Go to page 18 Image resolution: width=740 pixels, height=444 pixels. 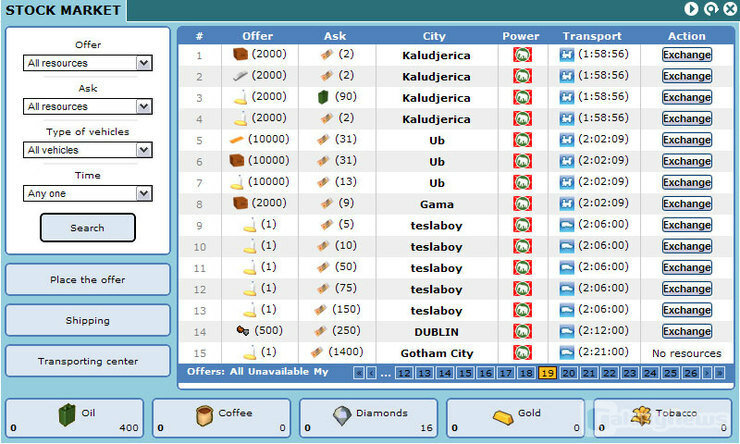tap(526, 373)
